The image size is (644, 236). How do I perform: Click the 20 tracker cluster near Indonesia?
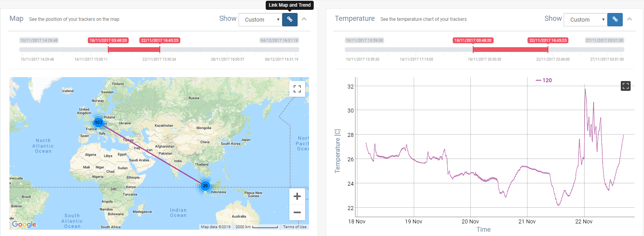205,186
